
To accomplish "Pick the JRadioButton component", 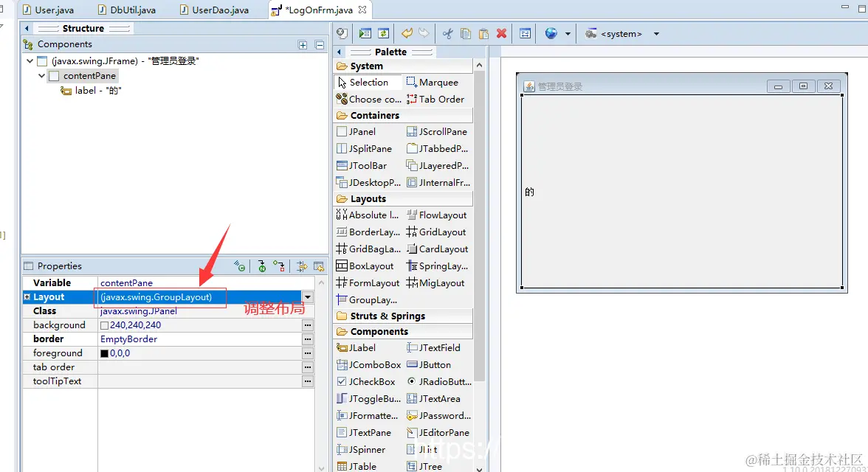I will (439, 382).
